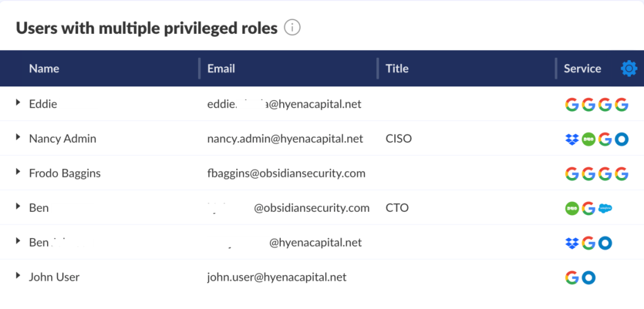Click first Google icon in Eddie's row
The width and height of the screenshot is (644, 309).
572,105
